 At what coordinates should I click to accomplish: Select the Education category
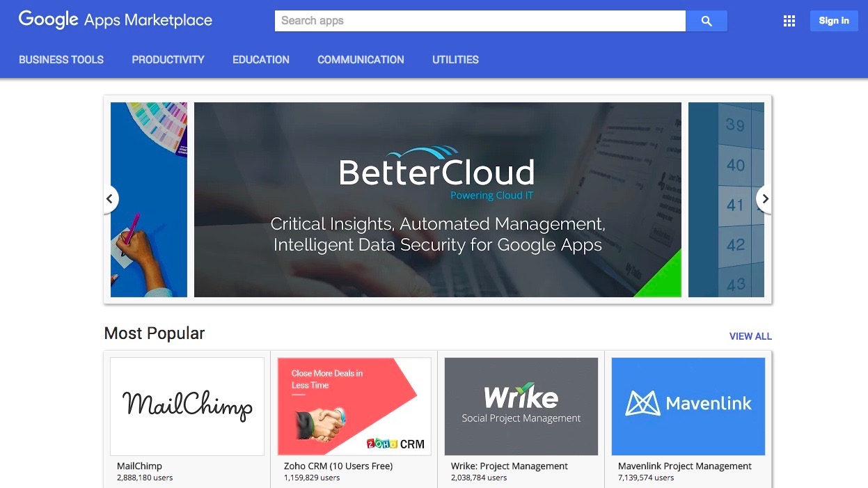click(261, 60)
